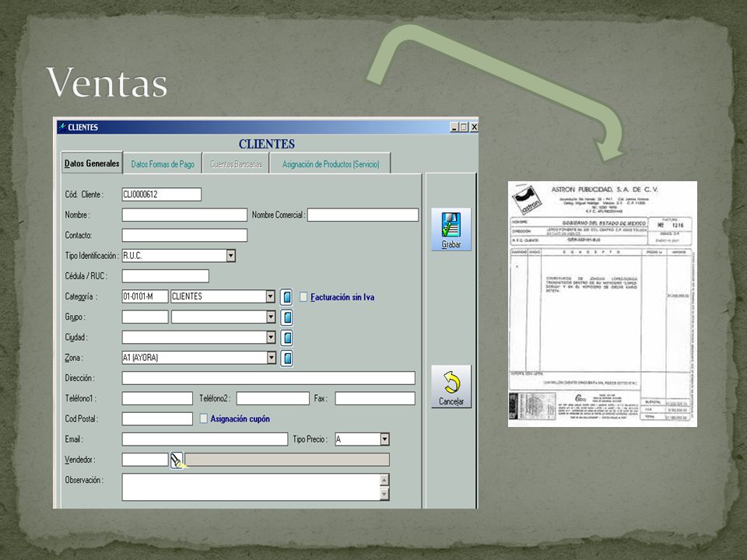Open the Zona lookup icon
The image size is (747, 560).
(x=286, y=358)
